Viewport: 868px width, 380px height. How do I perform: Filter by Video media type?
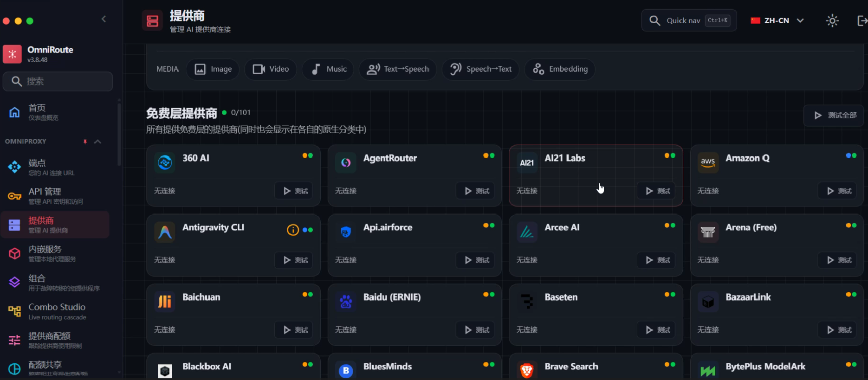pos(271,69)
